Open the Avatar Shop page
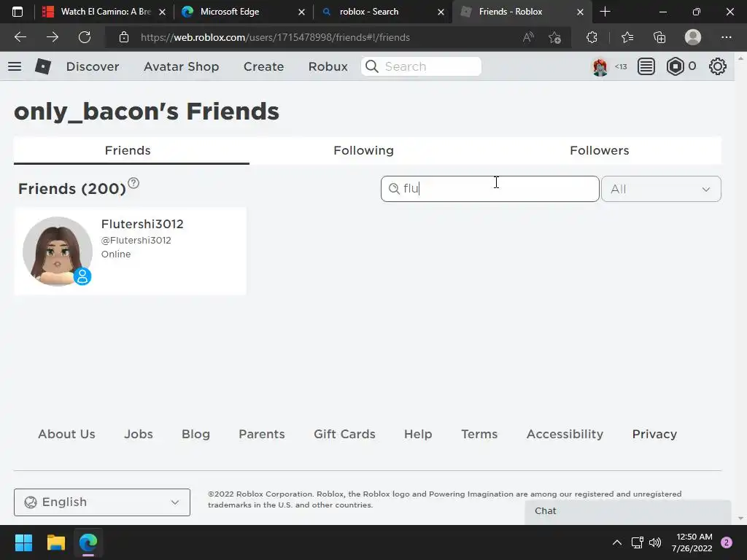747x560 pixels. (x=181, y=66)
